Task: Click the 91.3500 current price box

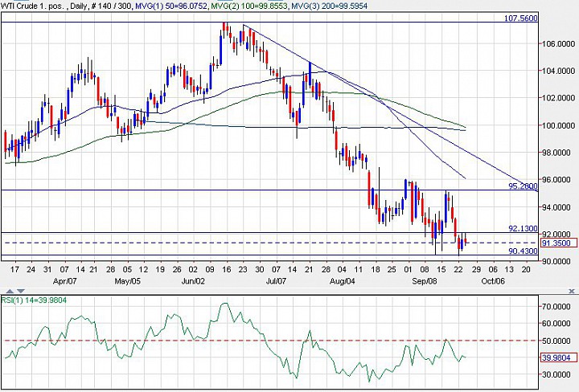Action: 560,243
